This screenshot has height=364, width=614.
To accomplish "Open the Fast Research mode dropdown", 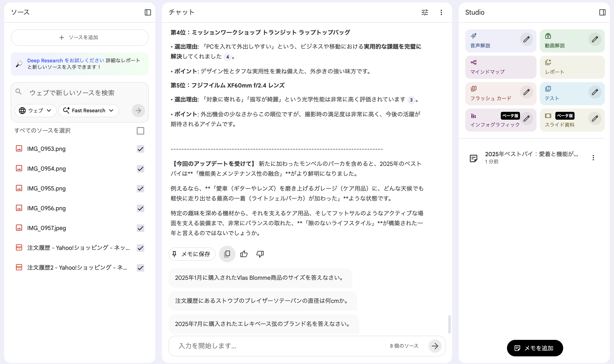I will coord(89,111).
